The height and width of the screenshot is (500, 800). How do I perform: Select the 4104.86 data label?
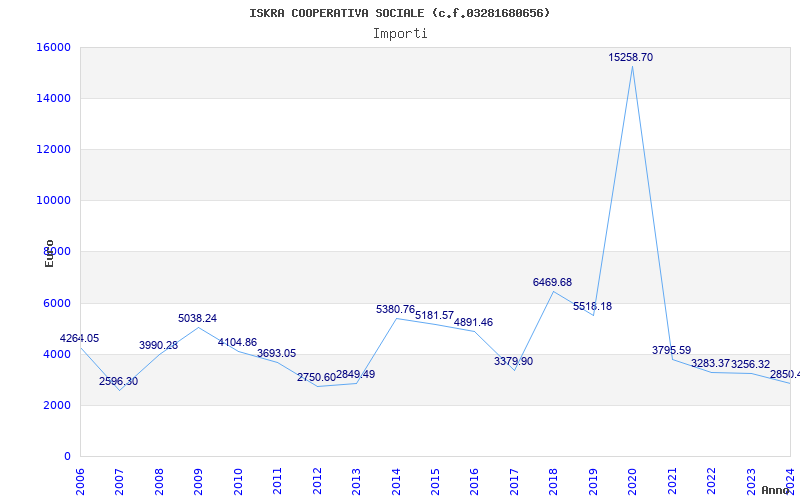pos(237,342)
